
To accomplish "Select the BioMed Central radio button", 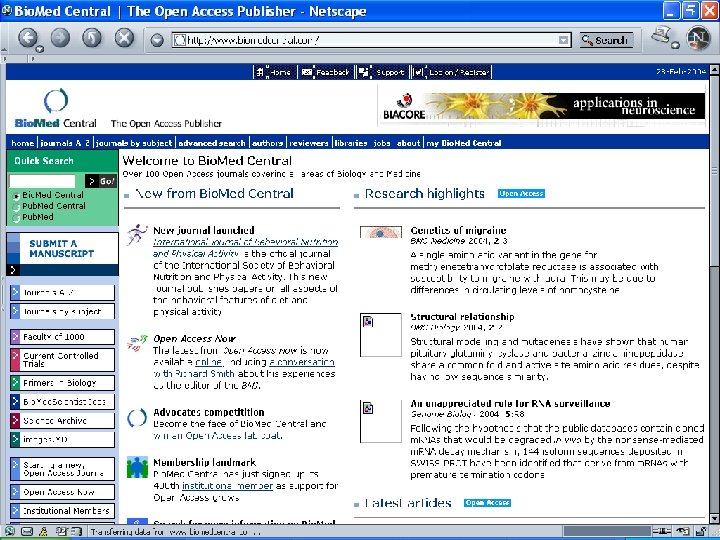I will pyautogui.click(x=16, y=196).
